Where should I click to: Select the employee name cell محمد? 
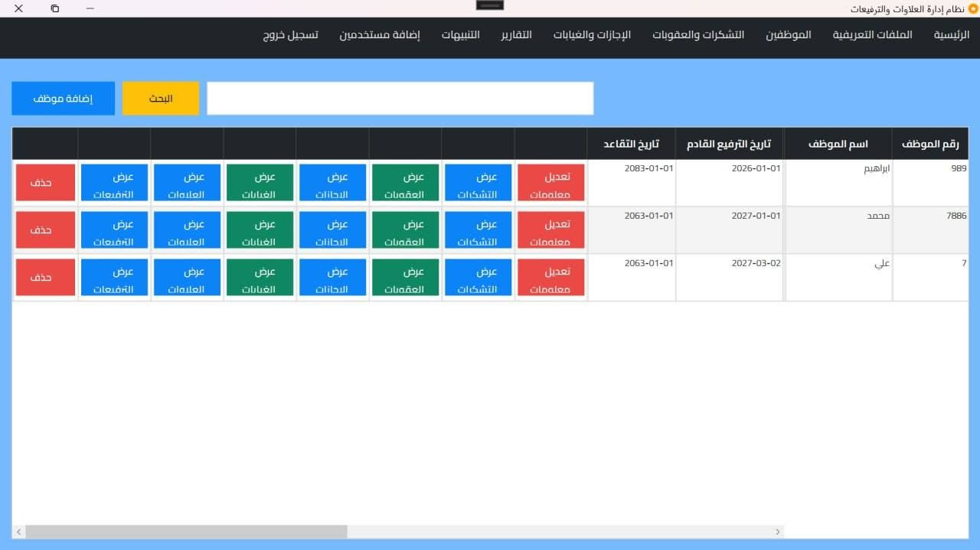pos(838,230)
